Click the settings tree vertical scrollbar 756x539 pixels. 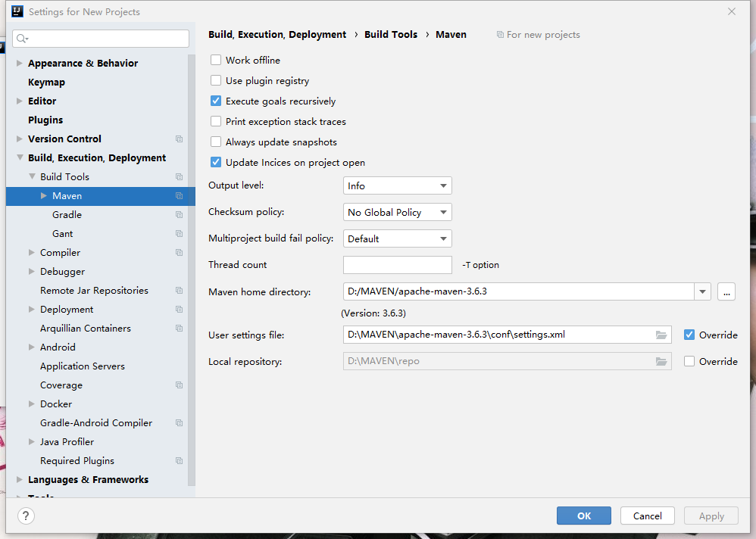pos(192,269)
